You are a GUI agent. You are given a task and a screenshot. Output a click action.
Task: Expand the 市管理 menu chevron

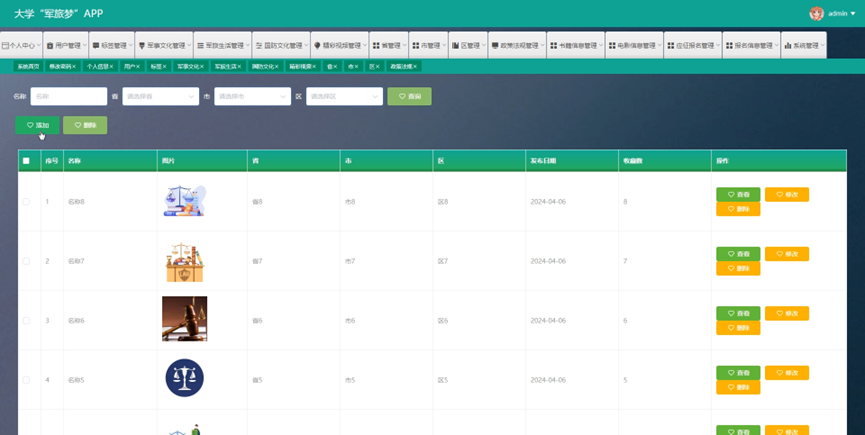(x=444, y=46)
